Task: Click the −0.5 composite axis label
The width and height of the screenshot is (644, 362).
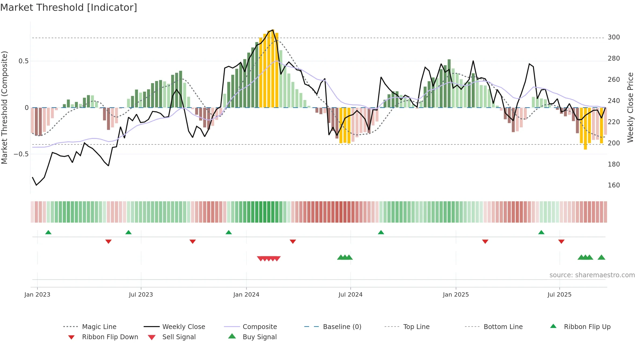Action: click(x=21, y=154)
